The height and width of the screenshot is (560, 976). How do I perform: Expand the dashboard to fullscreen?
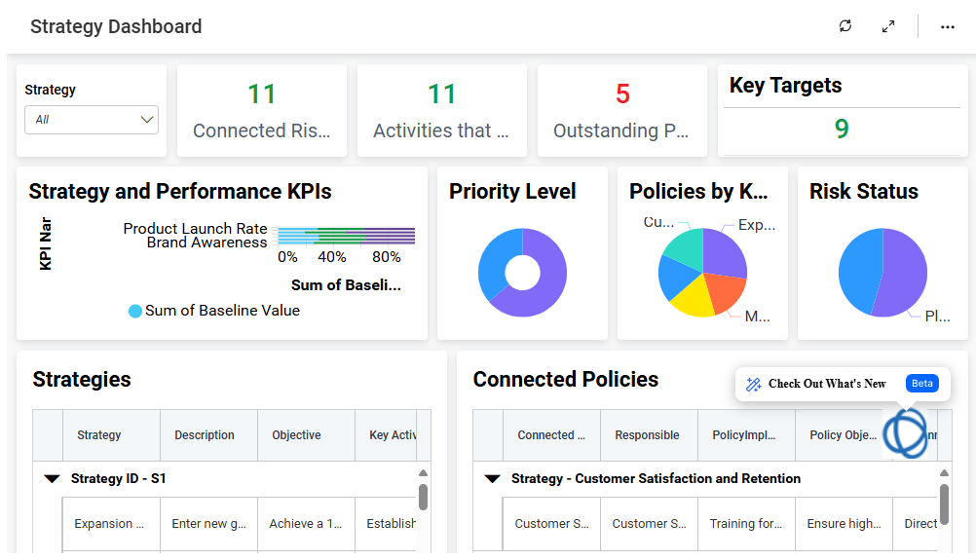[x=888, y=26]
